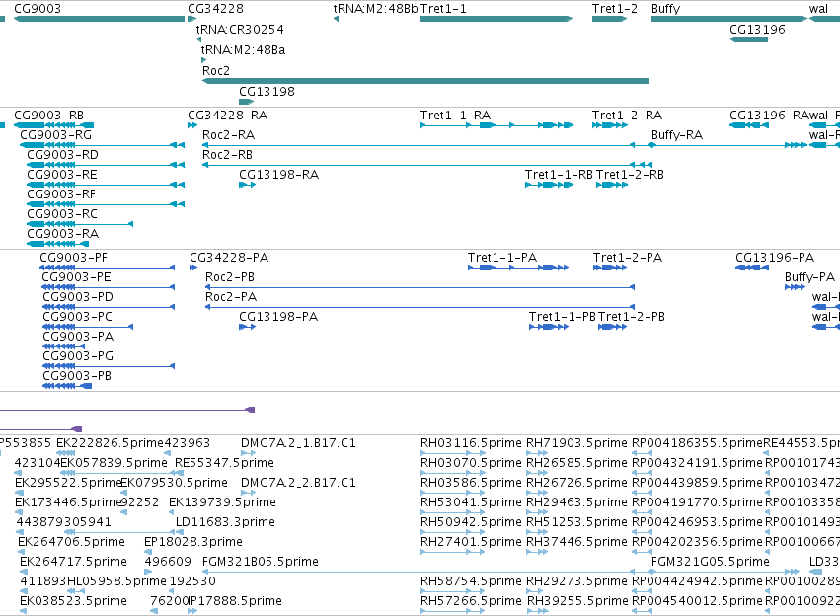840x616 pixels.
Task: Select the Tret1-2 gene label
Action: [x=615, y=9]
